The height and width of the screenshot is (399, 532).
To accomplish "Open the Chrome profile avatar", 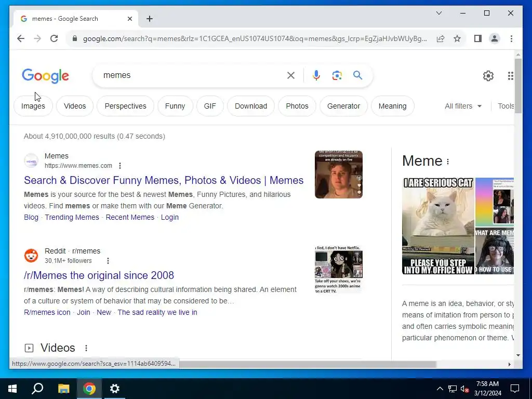I will (495, 38).
